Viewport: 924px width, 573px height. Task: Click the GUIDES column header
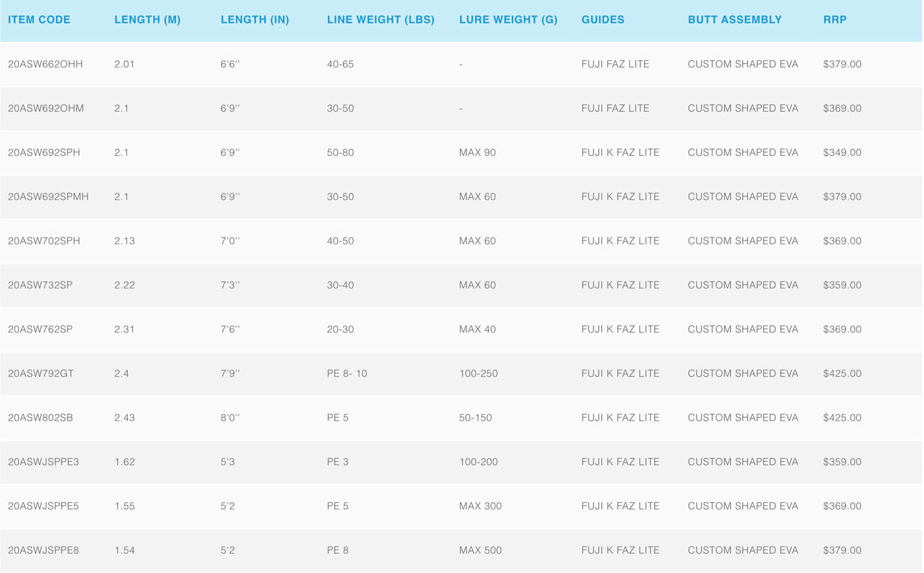coord(602,20)
